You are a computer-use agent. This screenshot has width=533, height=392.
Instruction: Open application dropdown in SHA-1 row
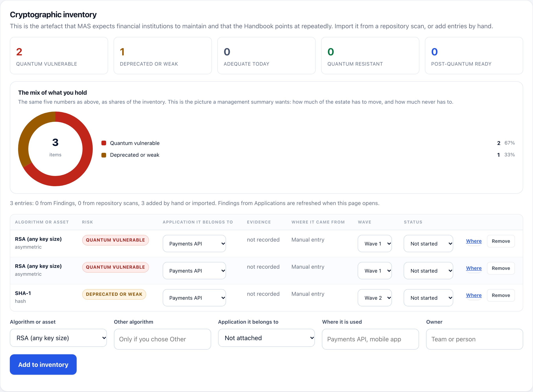pos(194,298)
